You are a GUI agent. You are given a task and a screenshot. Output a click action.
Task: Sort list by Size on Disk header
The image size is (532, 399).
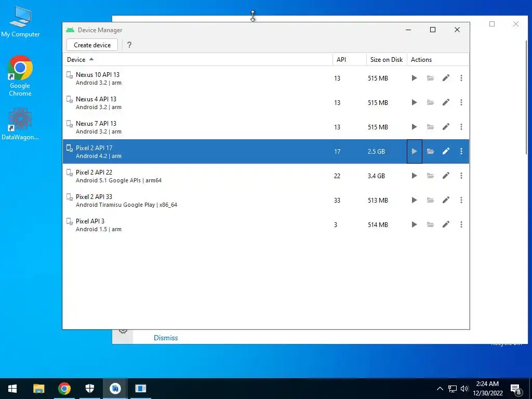click(x=387, y=59)
